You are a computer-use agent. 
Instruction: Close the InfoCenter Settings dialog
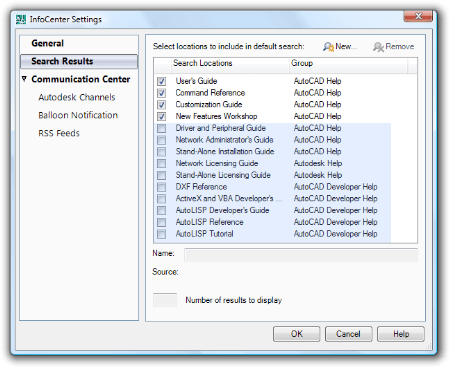coord(418,16)
